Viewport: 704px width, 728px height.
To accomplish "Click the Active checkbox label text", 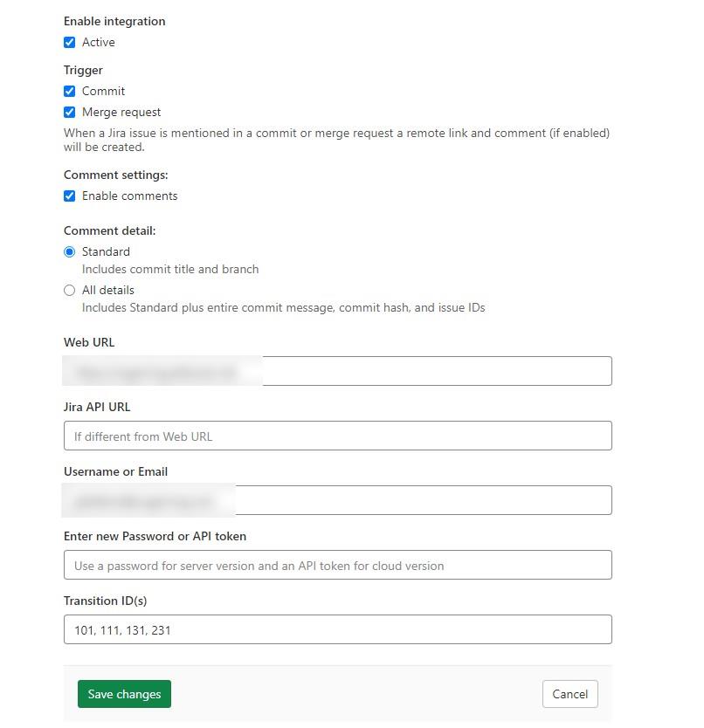I will click(99, 42).
